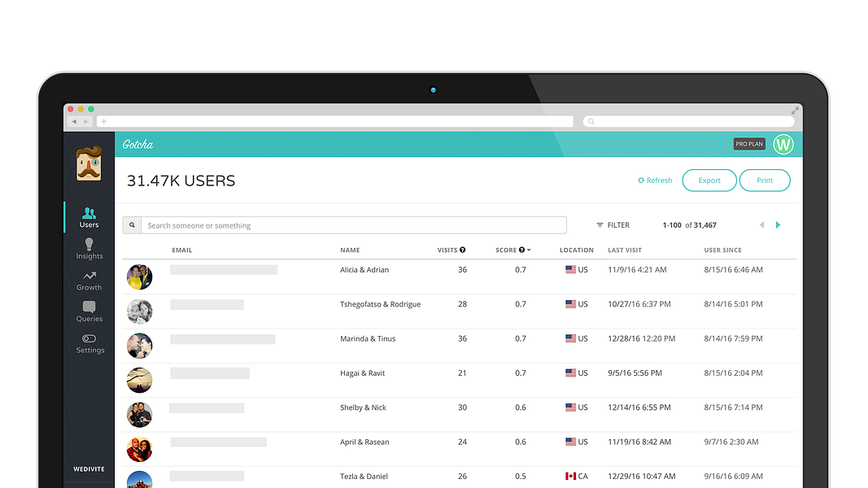This screenshot has height=488, width=868.
Task: Click the browser search field
Action: 689,121
